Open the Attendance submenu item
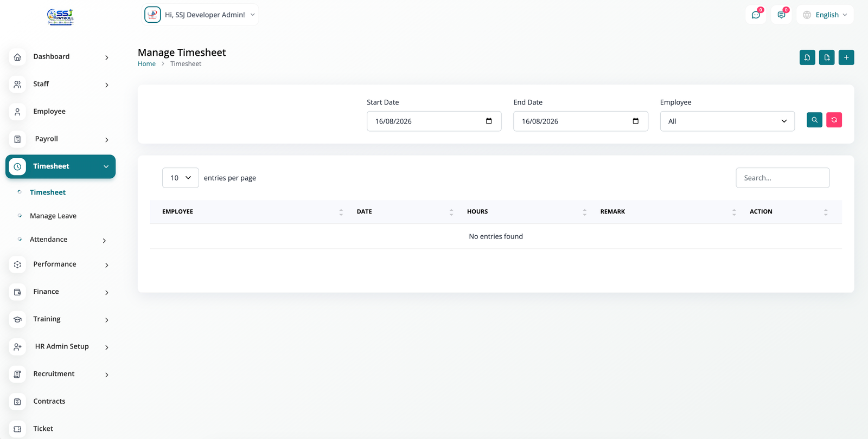Image resolution: width=868 pixels, height=439 pixels. coord(49,240)
